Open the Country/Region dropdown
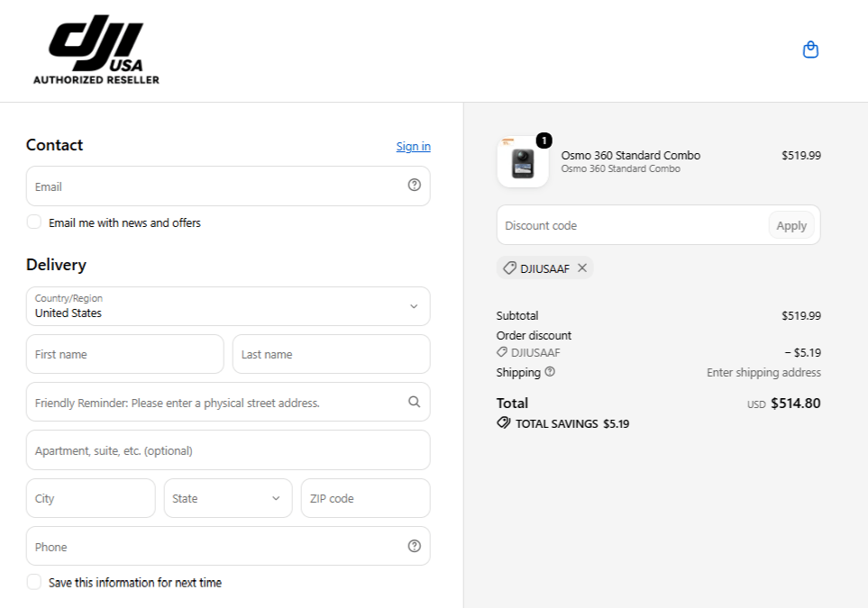Screen dimensions: 868x608 coord(228,306)
